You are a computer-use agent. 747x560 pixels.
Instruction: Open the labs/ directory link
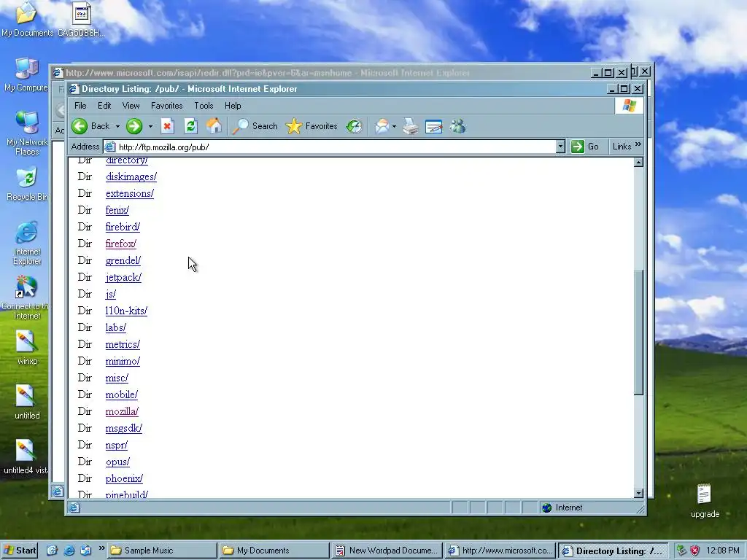pyautogui.click(x=116, y=327)
